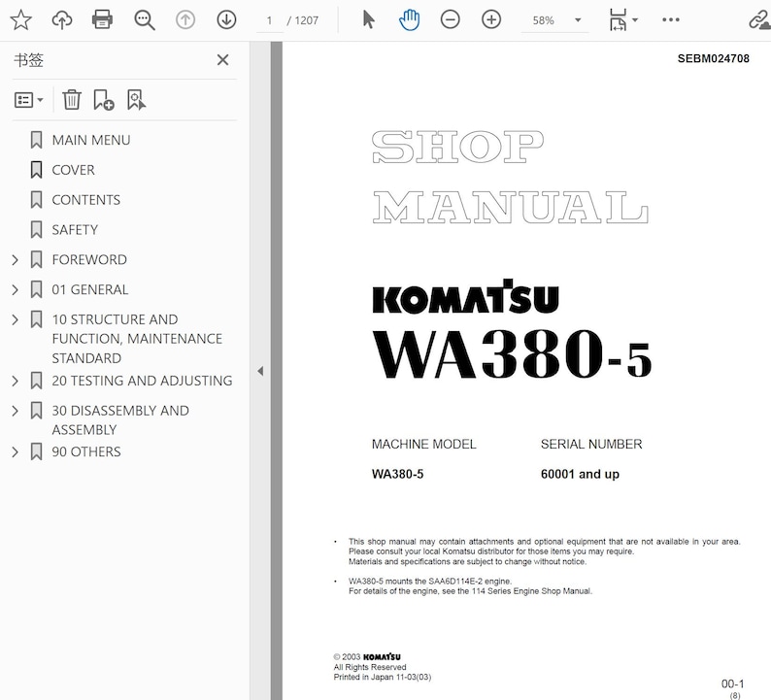Expand the 01 GENERAL bookmark chevron

point(16,290)
